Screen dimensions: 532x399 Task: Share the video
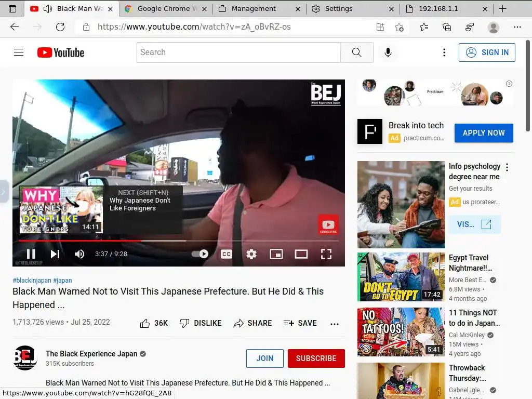click(x=253, y=323)
